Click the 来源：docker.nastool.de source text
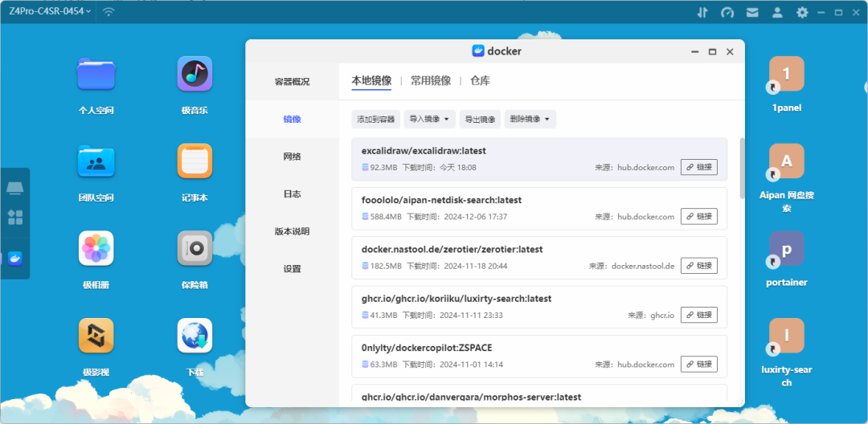The width and height of the screenshot is (868, 424). [632, 266]
